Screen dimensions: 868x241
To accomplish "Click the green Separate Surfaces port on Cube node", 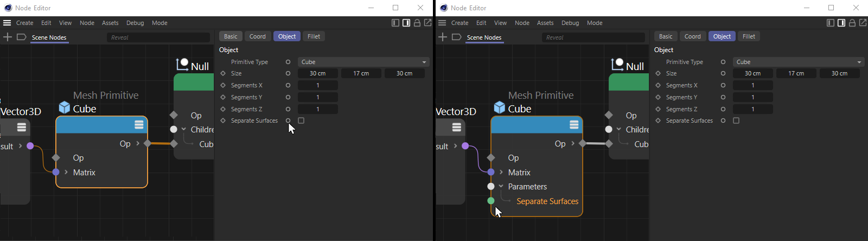I will pos(491,201).
